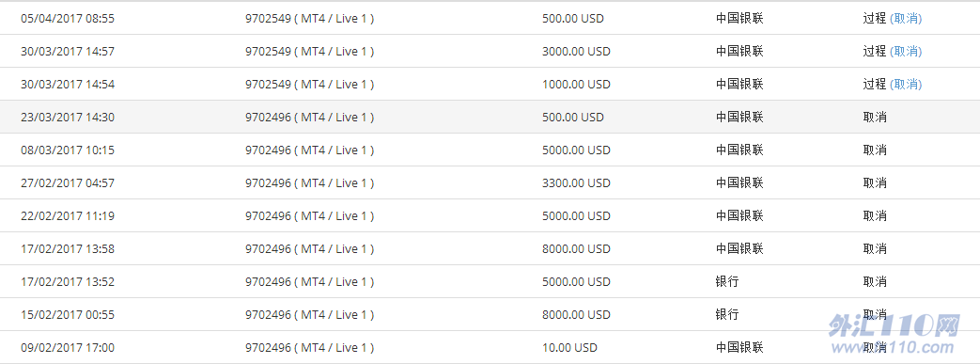This screenshot has width=980, height=364.
Task: Click the 09/02/2017 17:00 date cell
Action: [68, 348]
